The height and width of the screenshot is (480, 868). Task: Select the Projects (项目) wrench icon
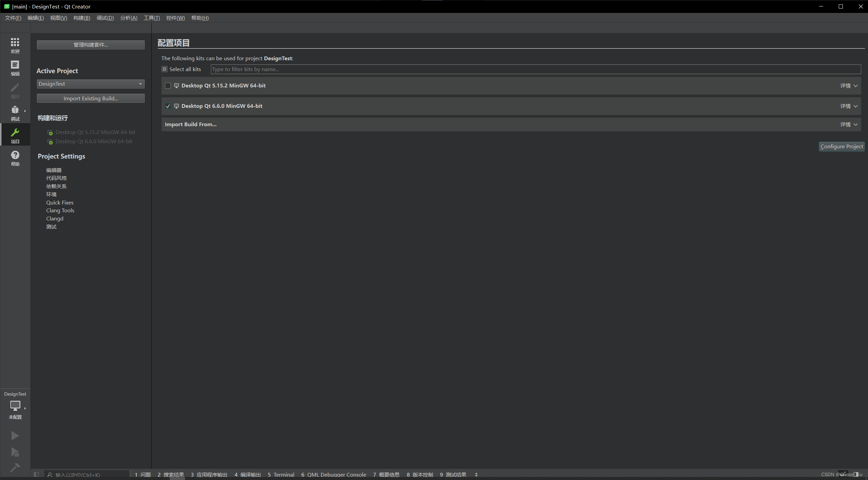[x=15, y=135]
